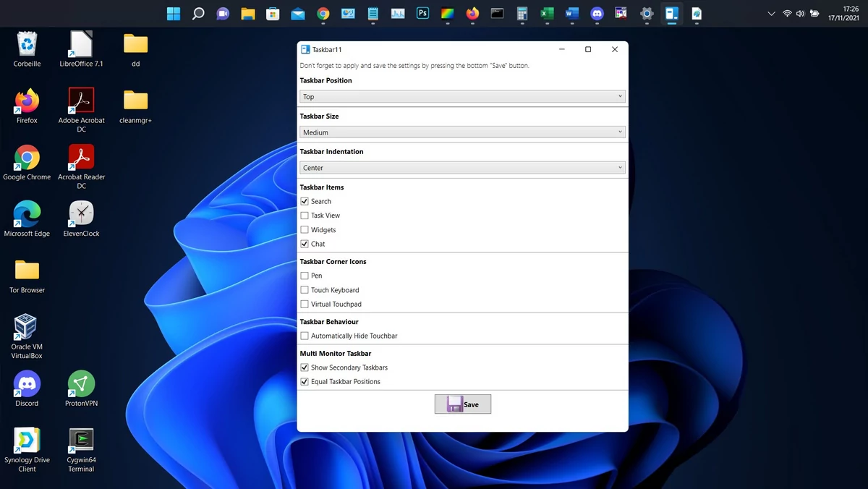Open the volume speaker tray icon
The width and height of the screenshot is (868, 489).
[x=800, y=13]
